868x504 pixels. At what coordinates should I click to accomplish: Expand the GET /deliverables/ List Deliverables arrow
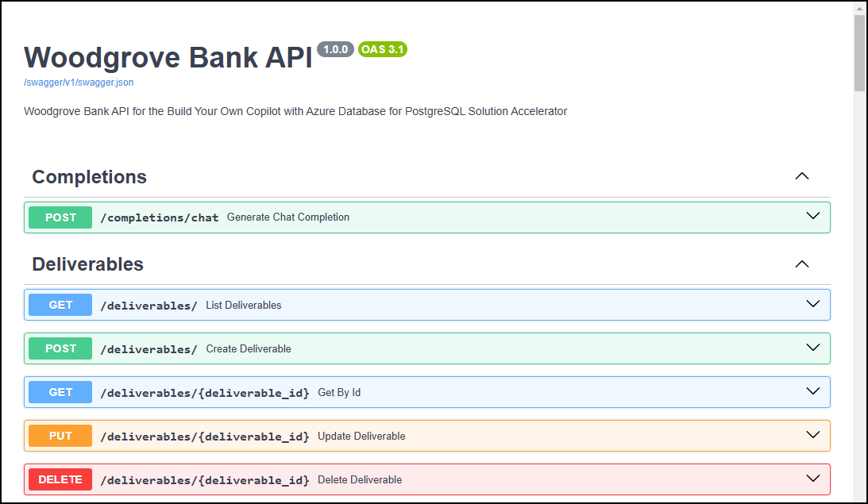click(x=812, y=304)
